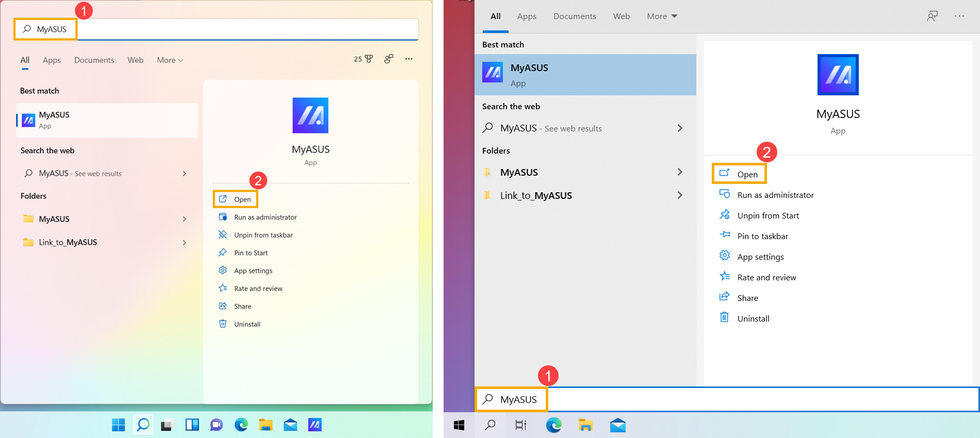980x438 pixels.
Task: Launch Edge from Windows 10 taskbar
Action: coord(553,425)
